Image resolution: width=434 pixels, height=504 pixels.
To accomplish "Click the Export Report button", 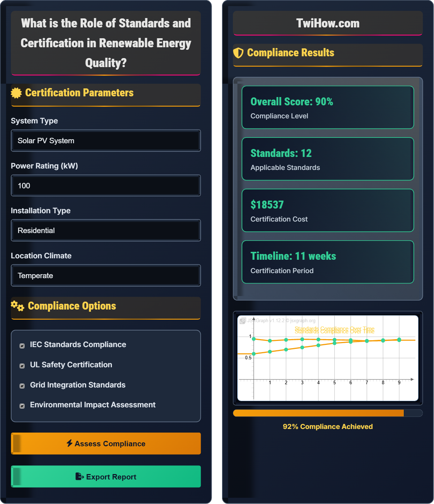I will [x=106, y=477].
